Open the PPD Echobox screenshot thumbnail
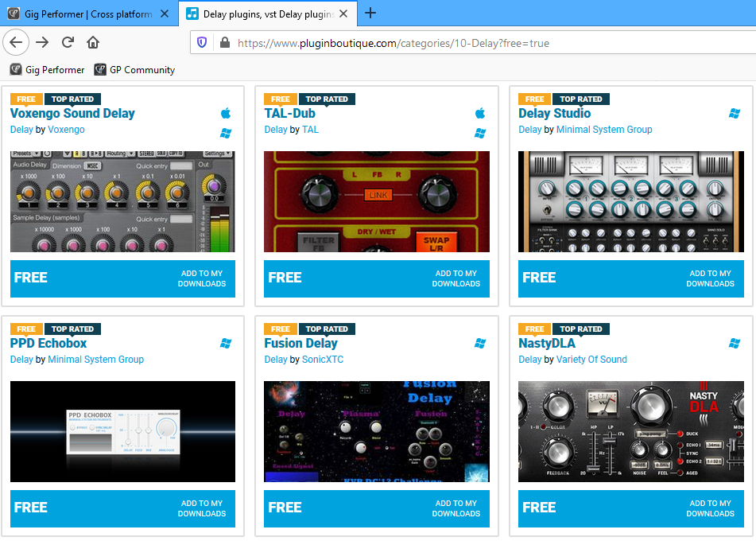 pos(122,431)
